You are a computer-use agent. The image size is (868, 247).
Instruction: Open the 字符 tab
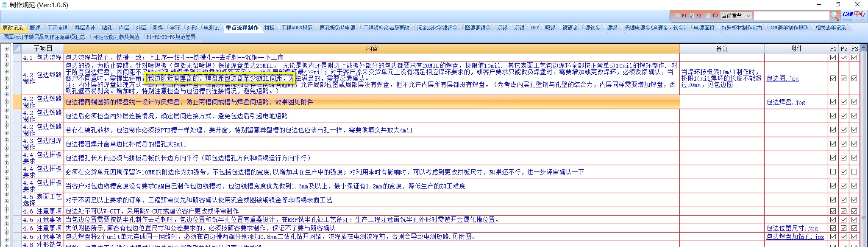coord(175,28)
